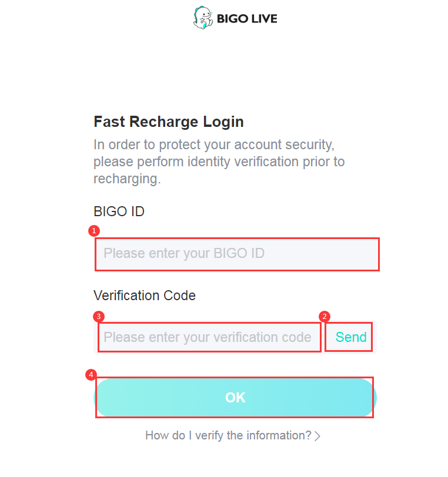Click the "Please enter your BIGO ID" placeholder
Viewport: 448px width, 477px height.
[x=184, y=253]
